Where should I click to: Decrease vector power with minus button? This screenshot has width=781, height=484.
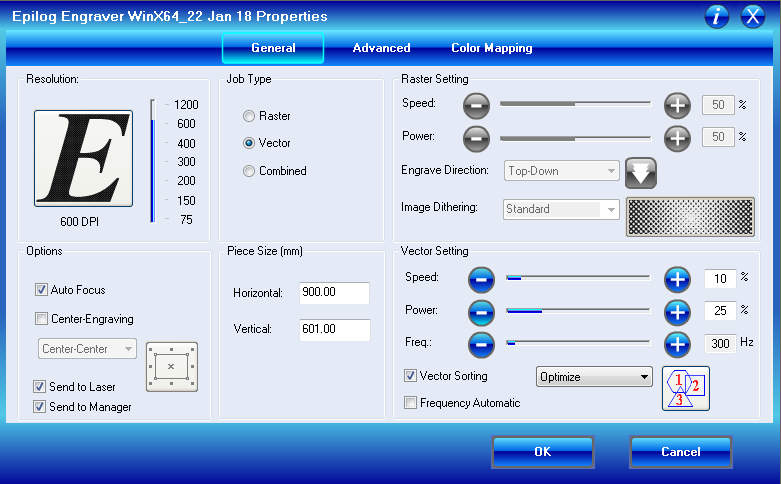point(481,313)
